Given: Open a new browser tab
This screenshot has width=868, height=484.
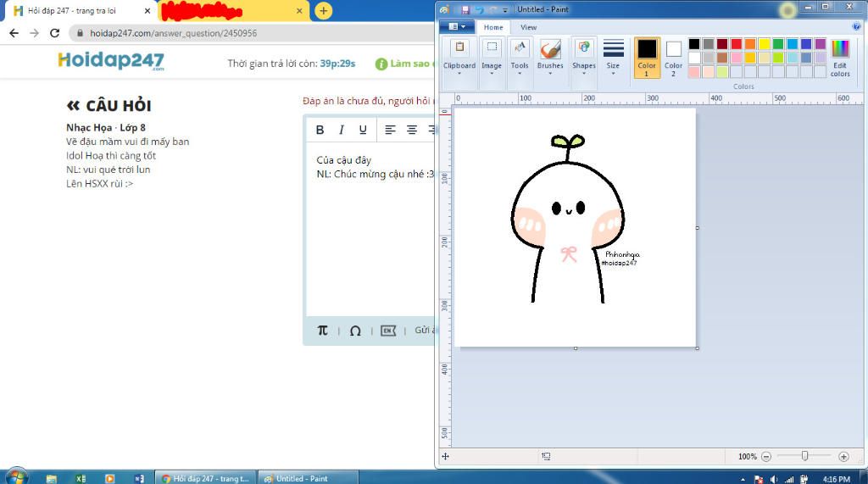Looking at the screenshot, I should (323, 10).
